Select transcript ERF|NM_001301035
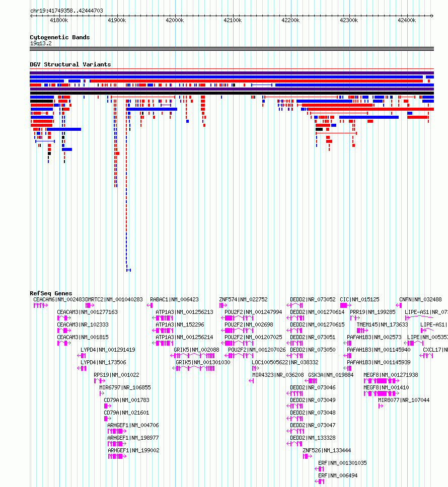This screenshot has width=448, height=487. pyautogui.click(x=342, y=463)
